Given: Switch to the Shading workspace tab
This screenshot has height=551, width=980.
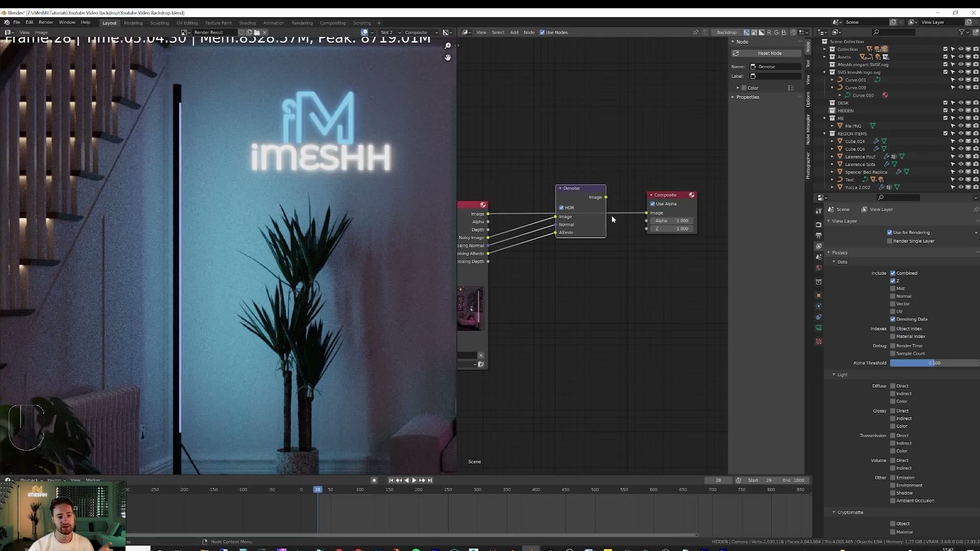Looking at the screenshot, I should tap(248, 23).
